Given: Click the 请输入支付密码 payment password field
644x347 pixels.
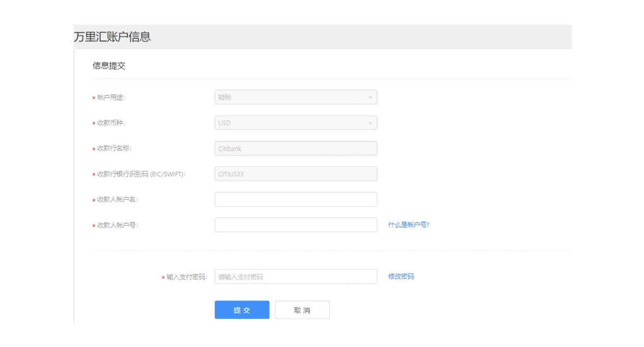Looking at the screenshot, I should (296, 277).
